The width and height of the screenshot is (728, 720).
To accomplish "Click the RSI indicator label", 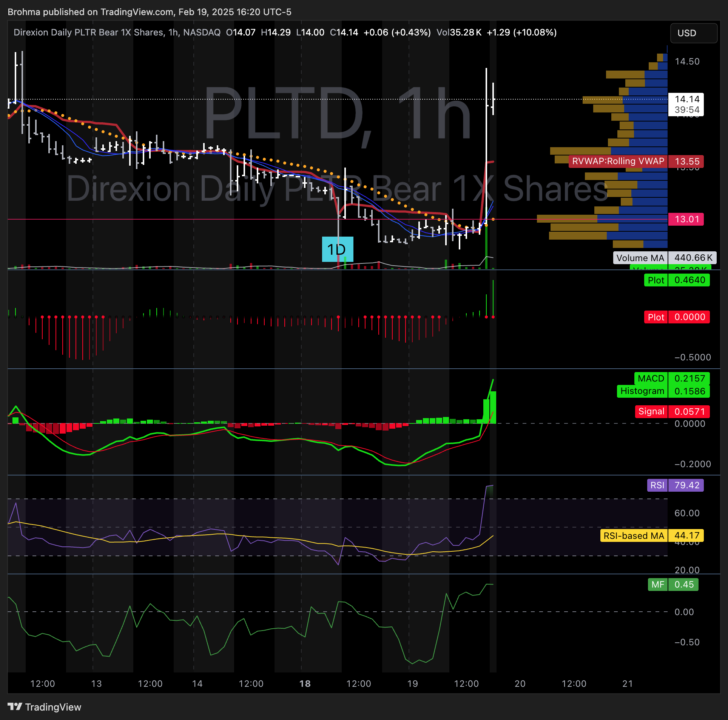I will tap(657, 485).
